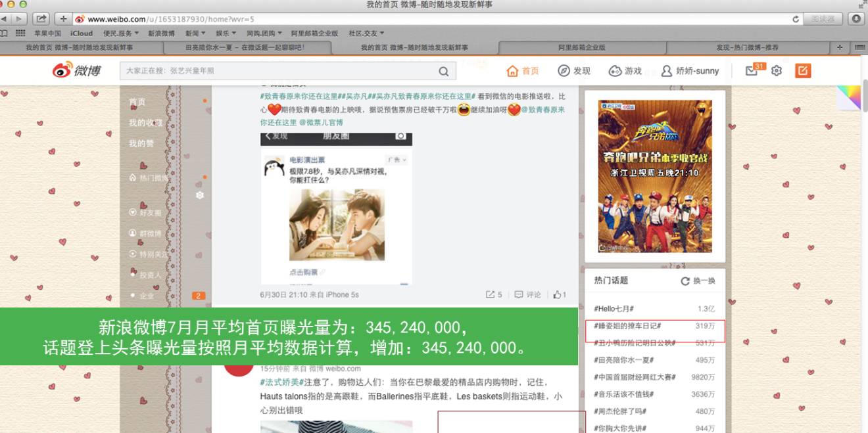Open the 奔跑吧兄弟 advertisement banner
Viewport: 868px width, 433px height.
[x=655, y=176]
